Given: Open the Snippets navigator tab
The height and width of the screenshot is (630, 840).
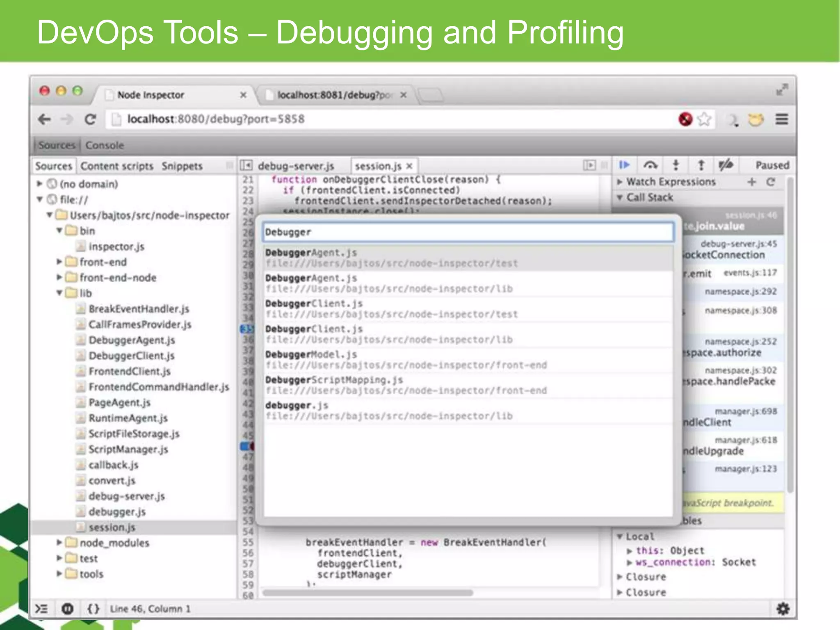Looking at the screenshot, I should point(182,166).
